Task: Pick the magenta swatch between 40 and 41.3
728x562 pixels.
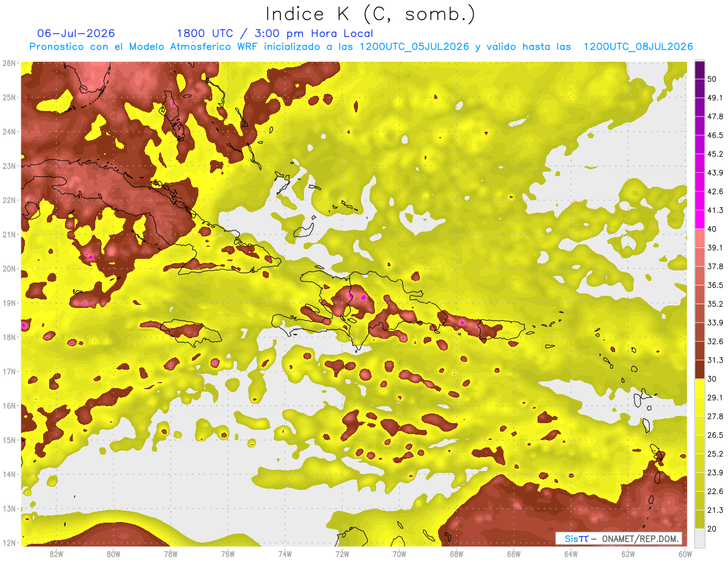Action: coord(699,219)
